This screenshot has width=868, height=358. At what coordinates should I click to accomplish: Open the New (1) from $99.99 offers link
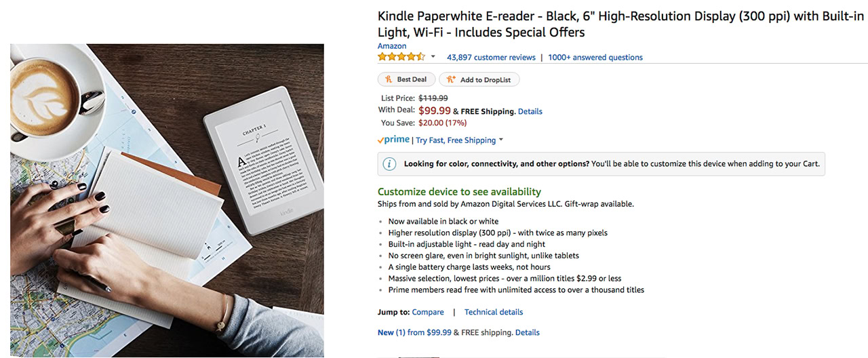click(414, 333)
